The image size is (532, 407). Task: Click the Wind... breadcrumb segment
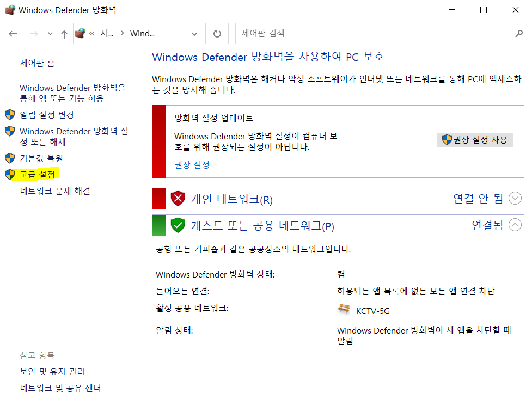142,33
